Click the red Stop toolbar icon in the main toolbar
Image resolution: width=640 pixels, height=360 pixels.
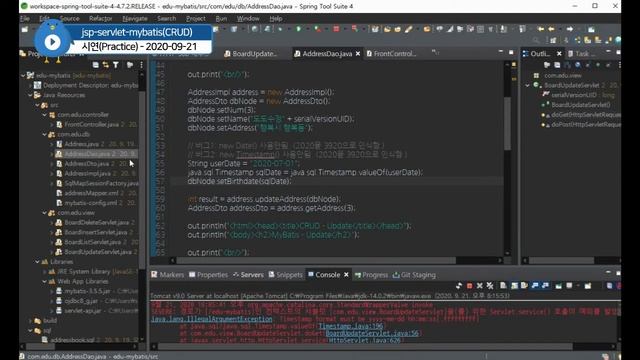point(336,29)
